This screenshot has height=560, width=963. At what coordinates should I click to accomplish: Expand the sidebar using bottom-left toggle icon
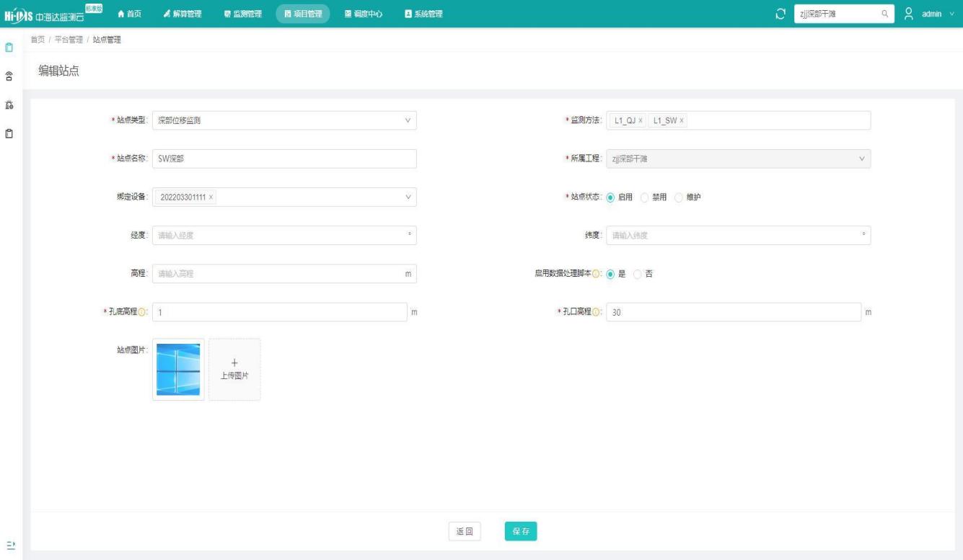click(9, 543)
